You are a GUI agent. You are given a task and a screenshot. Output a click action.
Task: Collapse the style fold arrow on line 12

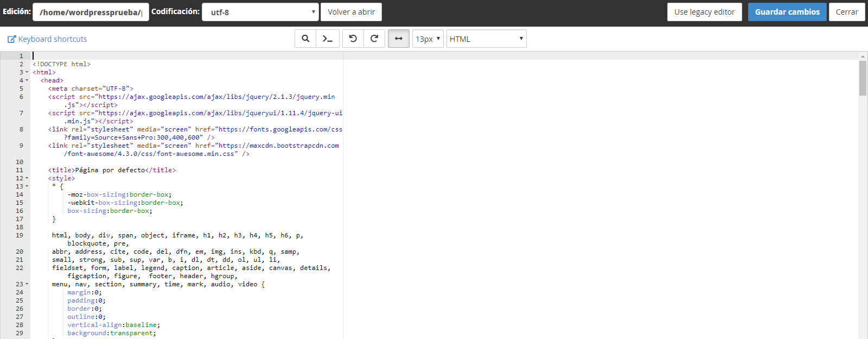pos(27,178)
